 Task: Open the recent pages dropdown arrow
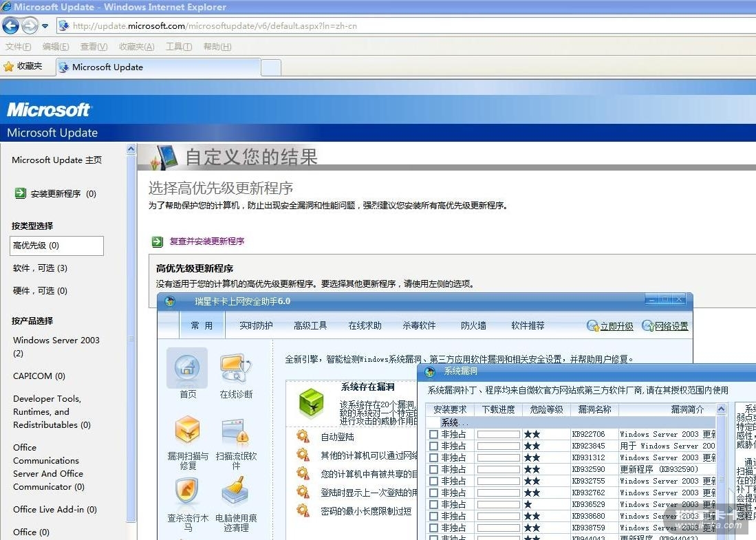point(45,26)
